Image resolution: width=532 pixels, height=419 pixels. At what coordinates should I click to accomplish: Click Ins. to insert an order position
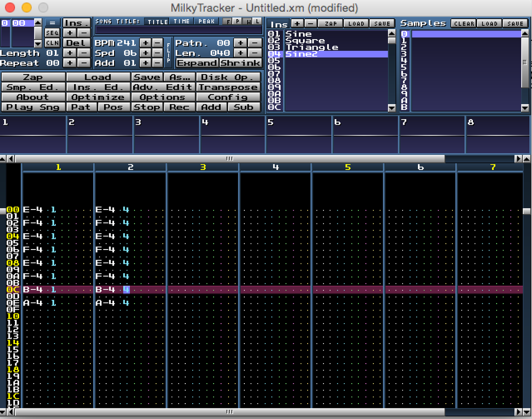coord(77,23)
